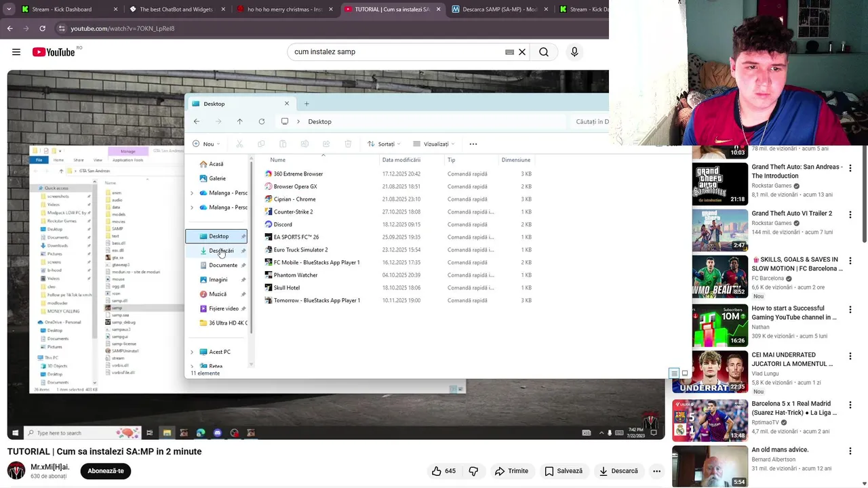
Task: Click the Căutați Explorer search field
Action: tap(589, 121)
